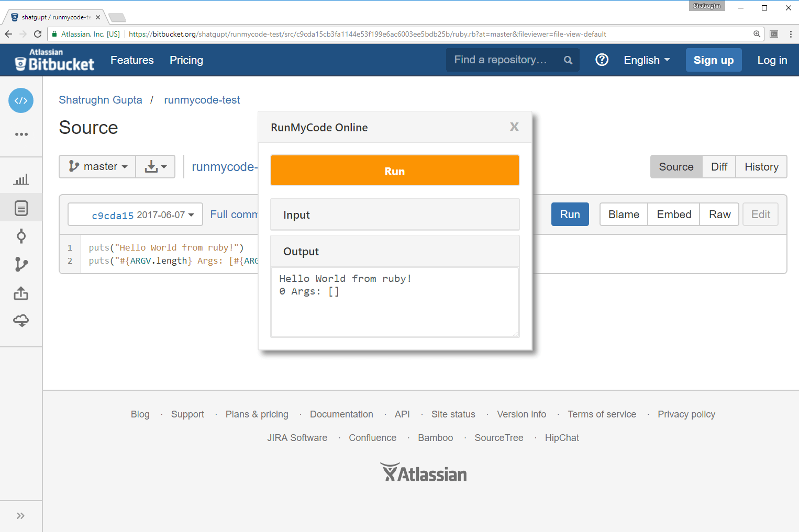Click the Edit button

[x=760, y=214]
